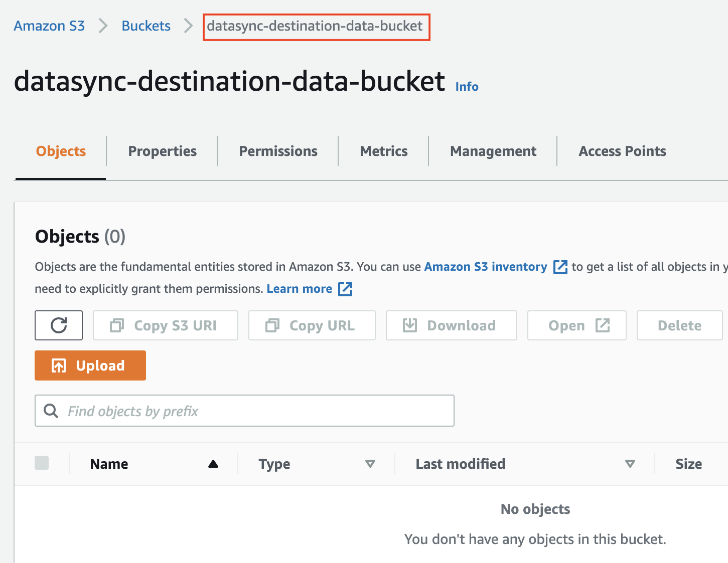
Task: Click the search magnifier icon in prefix field
Action: click(x=51, y=411)
